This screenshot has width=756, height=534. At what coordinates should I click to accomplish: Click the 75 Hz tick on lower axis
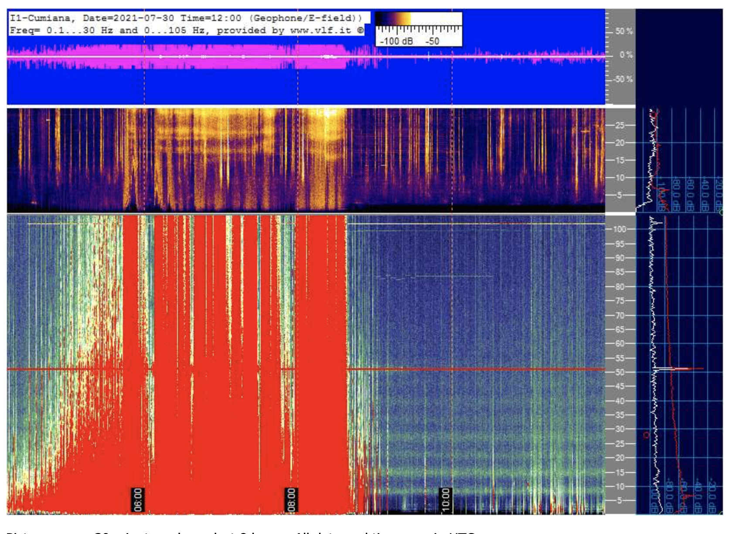coord(620,301)
